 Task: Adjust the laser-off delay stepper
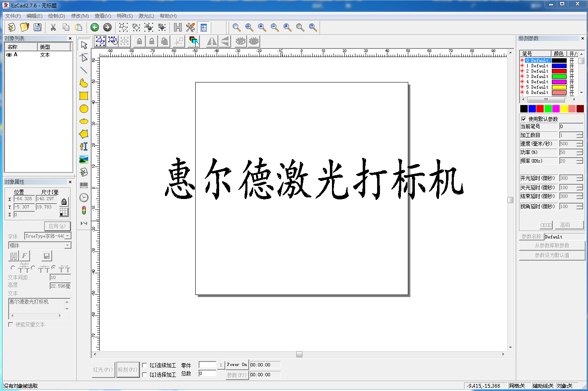579,187
